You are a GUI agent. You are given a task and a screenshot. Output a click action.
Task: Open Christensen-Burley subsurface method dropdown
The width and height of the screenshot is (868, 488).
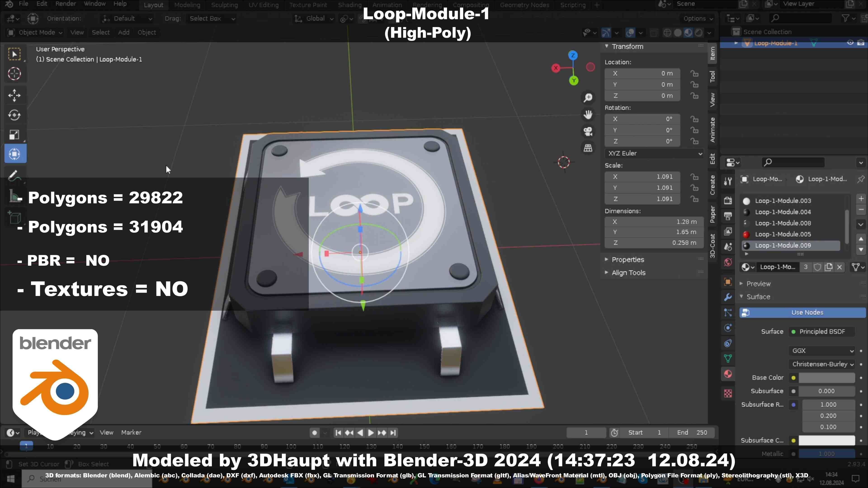pyautogui.click(x=822, y=364)
